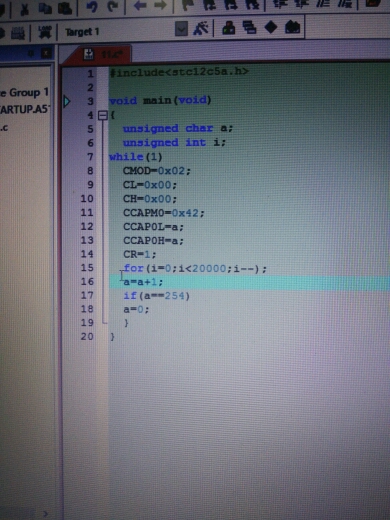Open the Manage Multi-Project Workspace icon
Screen dimensions: 390x520
pos(249,27)
